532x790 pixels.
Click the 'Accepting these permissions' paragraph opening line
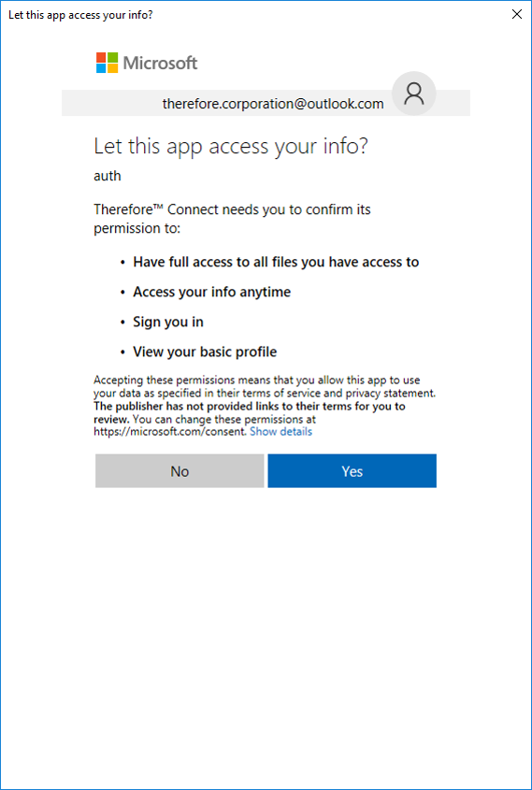click(258, 380)
